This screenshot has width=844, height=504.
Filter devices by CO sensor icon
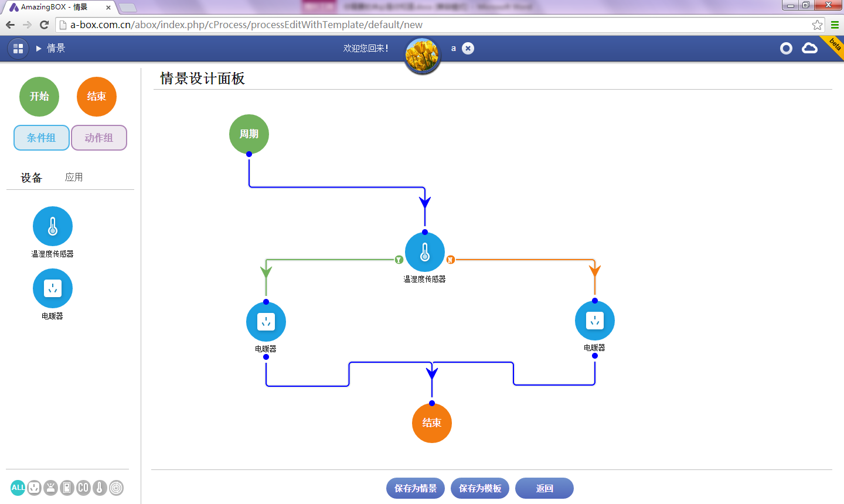coord(83,488)
